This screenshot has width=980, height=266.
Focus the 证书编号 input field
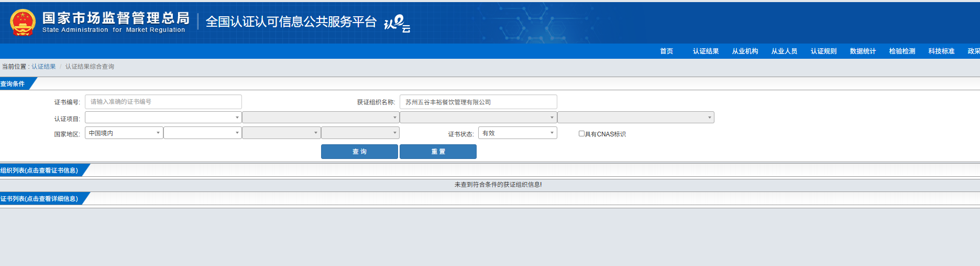pyautogui.click(x=163, y=102)
